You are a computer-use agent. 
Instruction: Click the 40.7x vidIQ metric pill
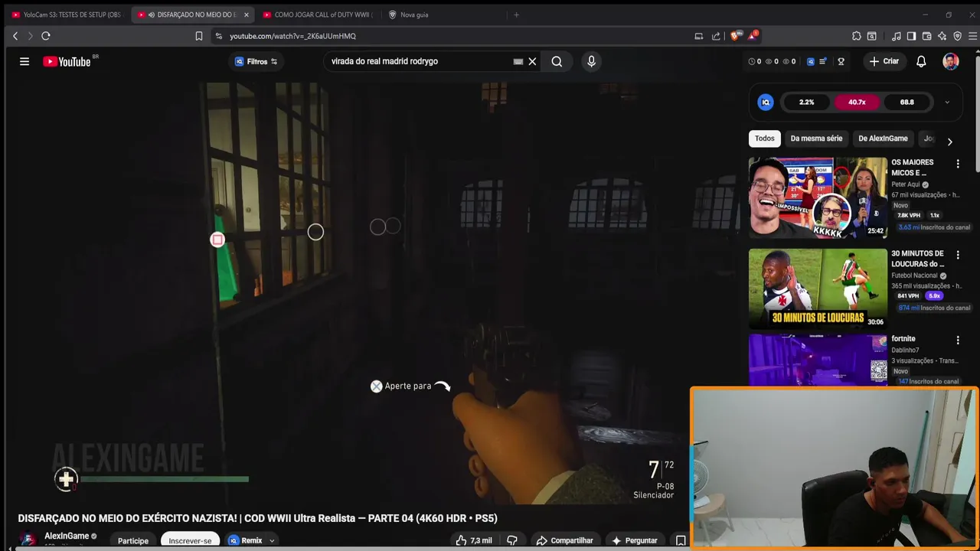pos(857,102)
